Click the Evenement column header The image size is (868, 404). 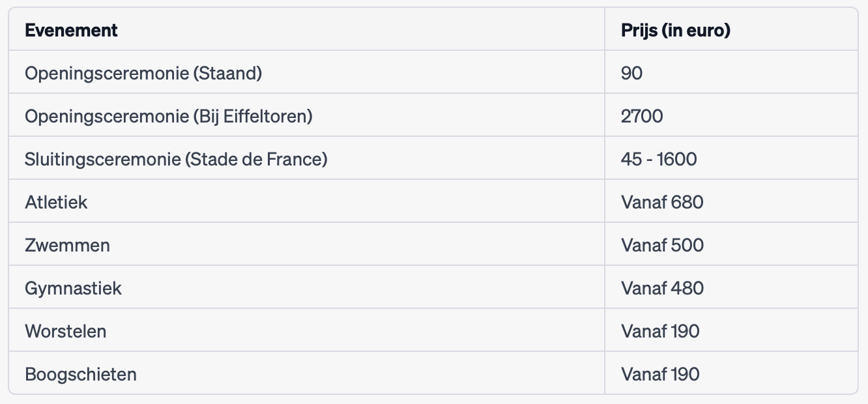click(72, 30)
